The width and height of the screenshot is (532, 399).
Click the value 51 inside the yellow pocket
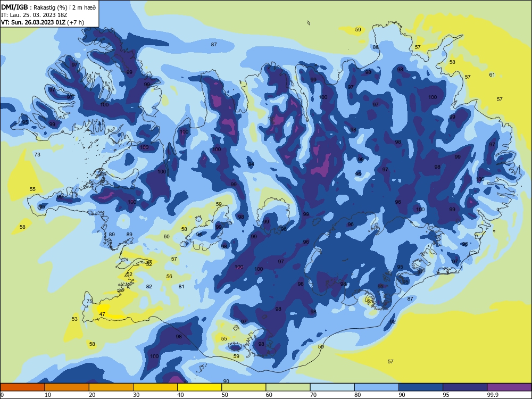(x=370, y=301)
